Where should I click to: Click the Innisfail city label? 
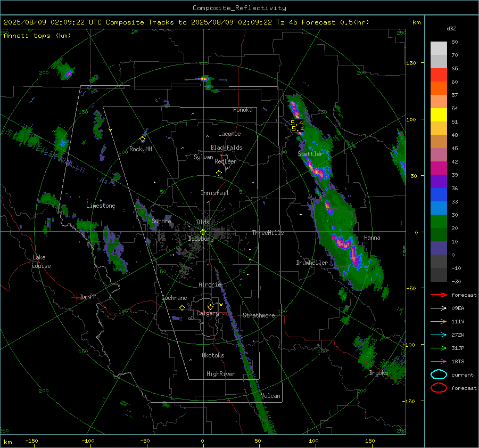coord(214,193)
